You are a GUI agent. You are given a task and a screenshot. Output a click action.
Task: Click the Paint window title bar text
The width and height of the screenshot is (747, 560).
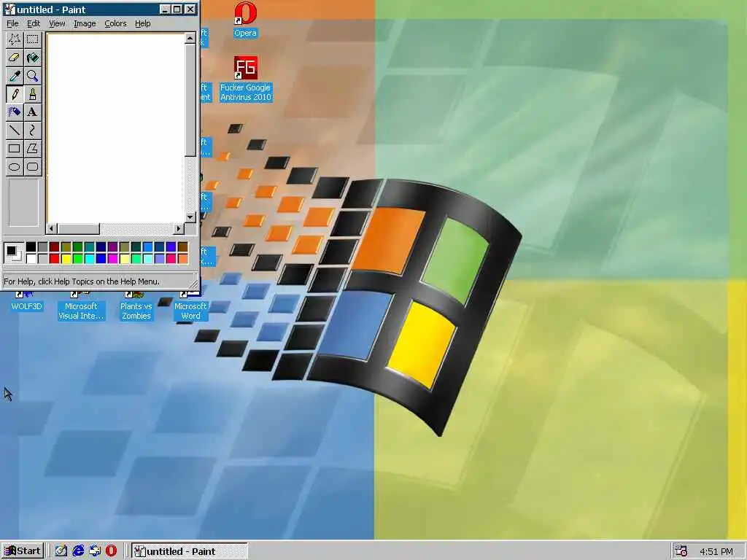point(51,9)
